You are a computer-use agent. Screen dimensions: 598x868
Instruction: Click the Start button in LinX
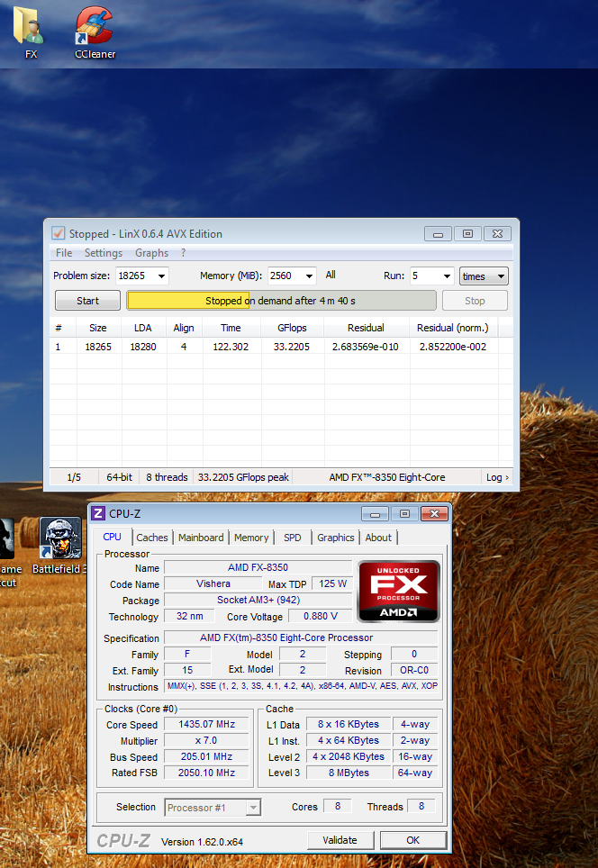[87, 301]
